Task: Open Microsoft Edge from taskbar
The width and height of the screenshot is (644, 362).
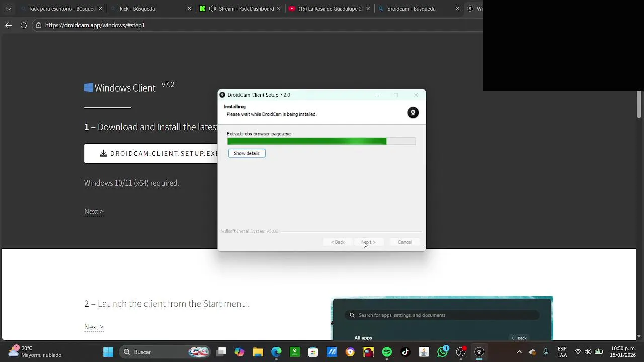Action: pyautogui.click(x=276, y=352)
